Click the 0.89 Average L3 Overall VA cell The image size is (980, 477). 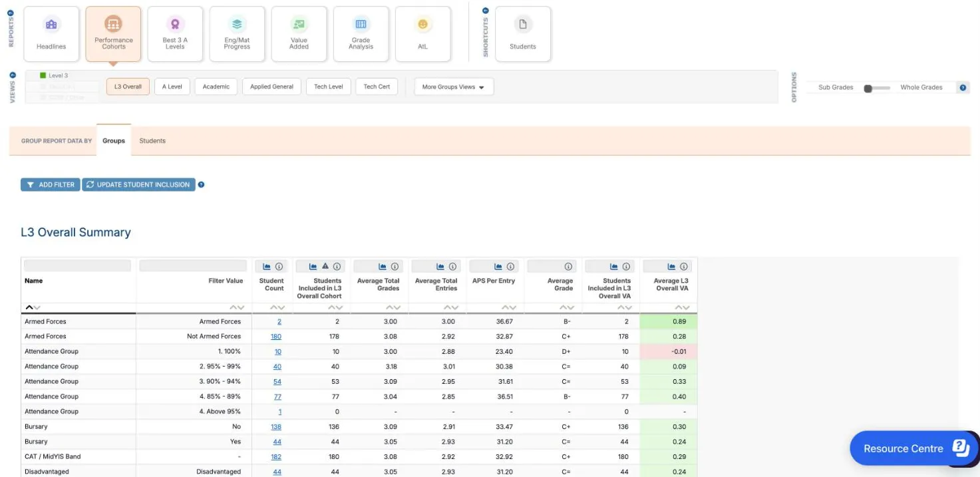click(x=669, y=321)
